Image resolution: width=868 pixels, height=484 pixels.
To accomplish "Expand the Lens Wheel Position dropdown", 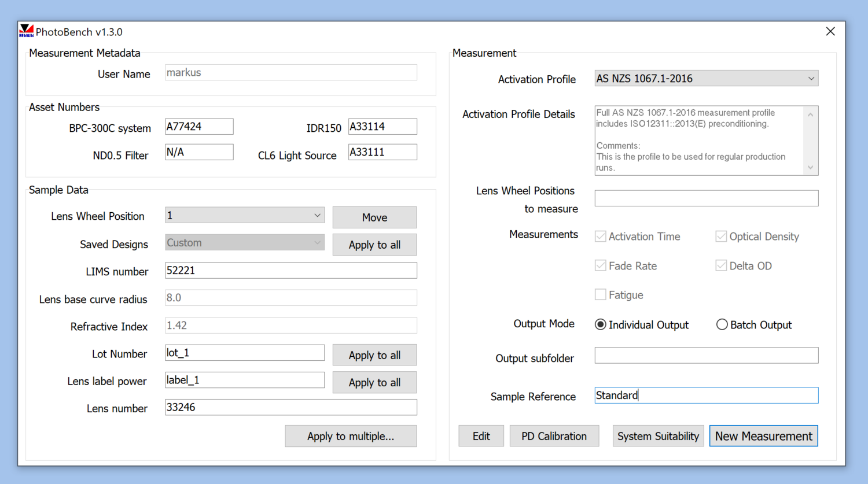I will pyautogui.click(x=244, y=216).
